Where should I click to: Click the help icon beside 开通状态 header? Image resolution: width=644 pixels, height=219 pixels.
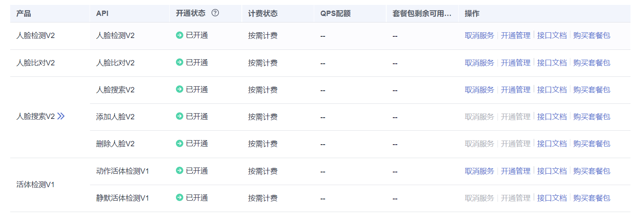(215, 13)
